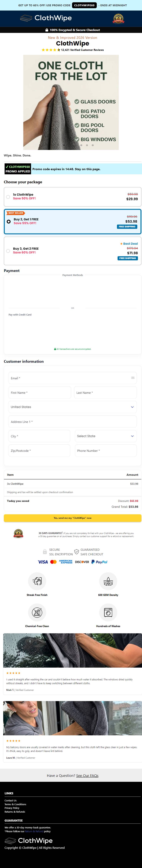142x868 pixels.
Task: Click the Chemical-Free Clean icon
Action: [x=37, y=612]
